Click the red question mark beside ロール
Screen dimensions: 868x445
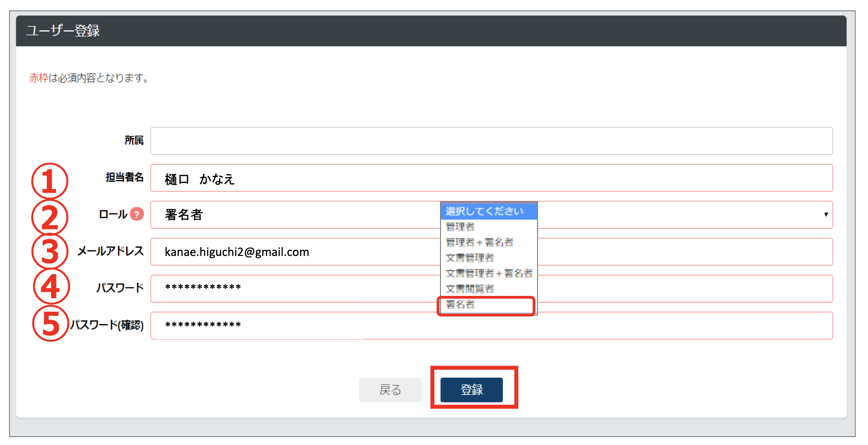pyautogui.click(x=137, y=214)
